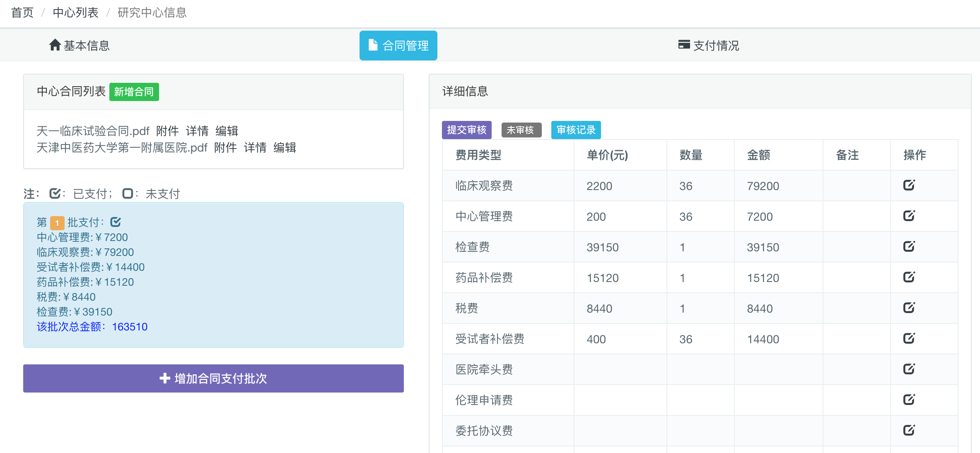This screenshot has width=980, height=453.
Task: Click 药品补偿费:￥15120 in payment batch
Action: [85, 282]
